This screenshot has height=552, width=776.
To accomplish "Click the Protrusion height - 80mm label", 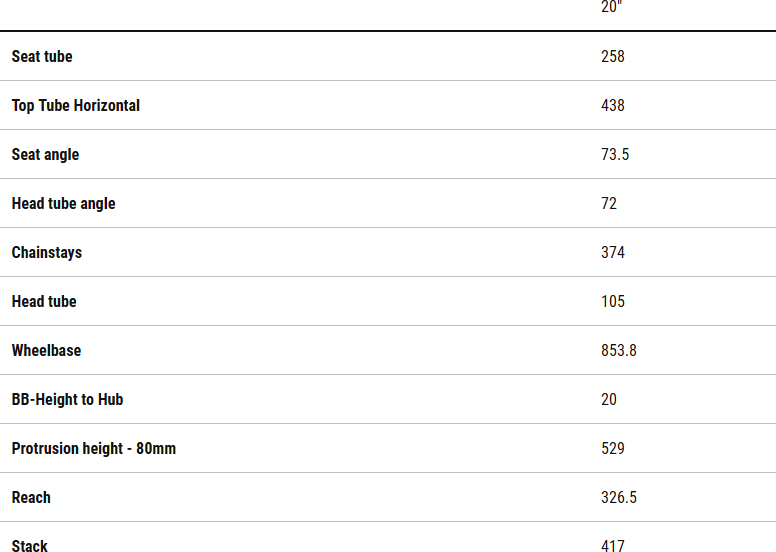I will click(94, 449).
